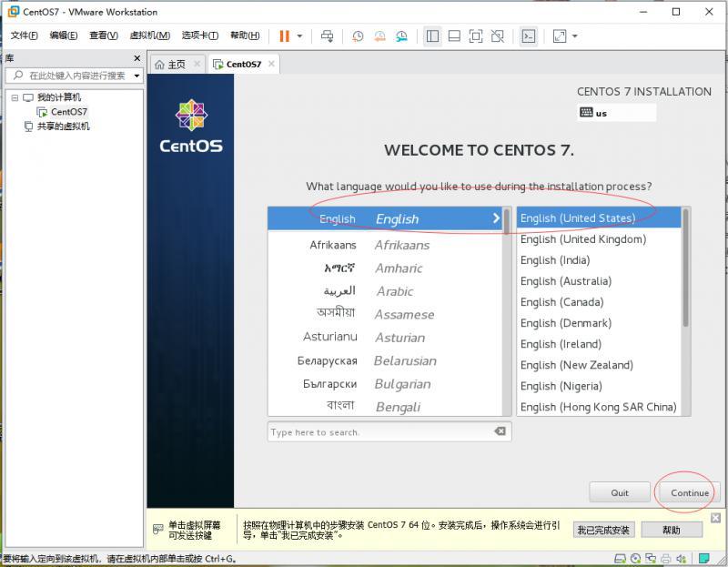728x567 pixels.
Task: Click the stretch guest display icon
Action: (x=560, y=36)
